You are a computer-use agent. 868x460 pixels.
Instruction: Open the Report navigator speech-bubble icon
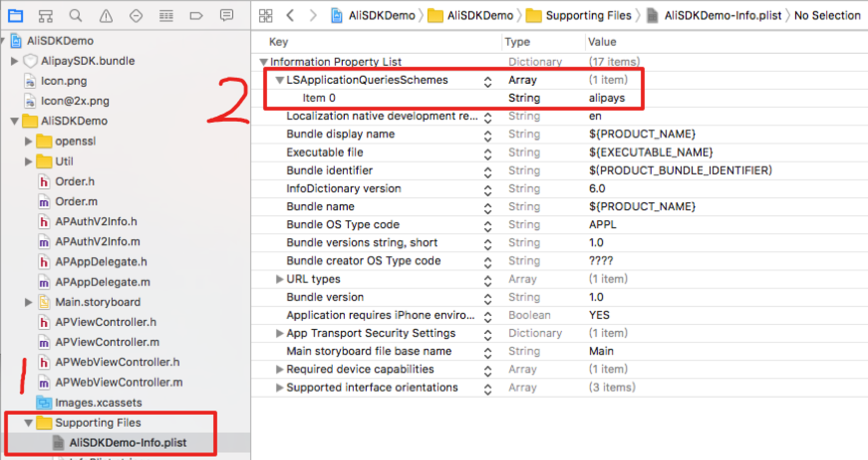click(227, 15)
